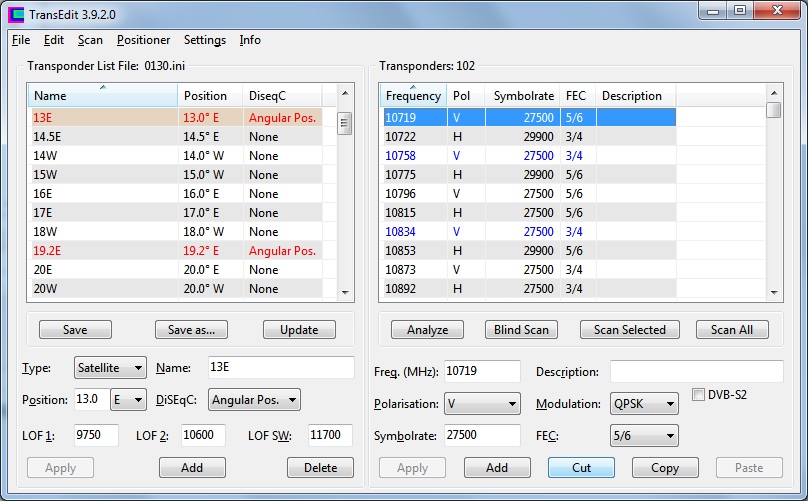Click the Analyze button

click(x=427, y=330)
